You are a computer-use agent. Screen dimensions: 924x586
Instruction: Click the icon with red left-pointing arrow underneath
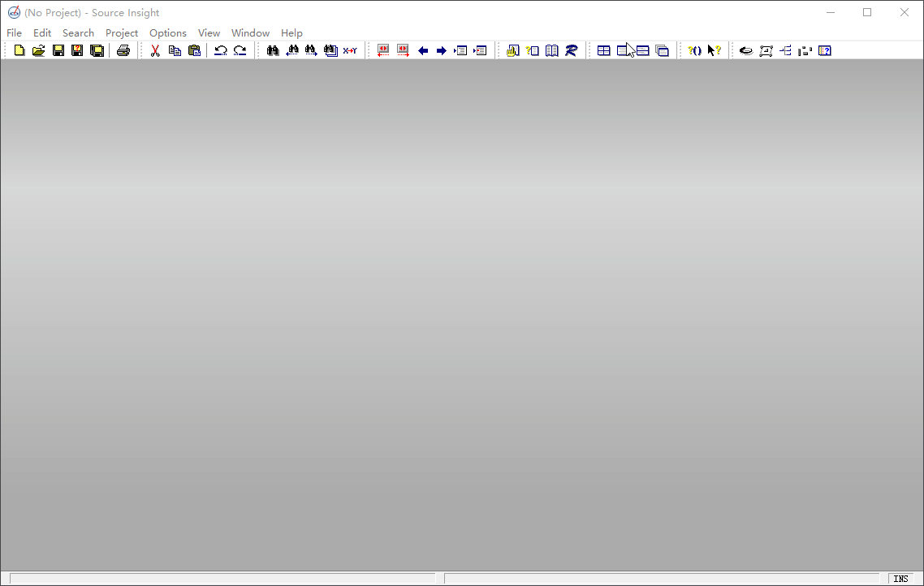[383, 50]
